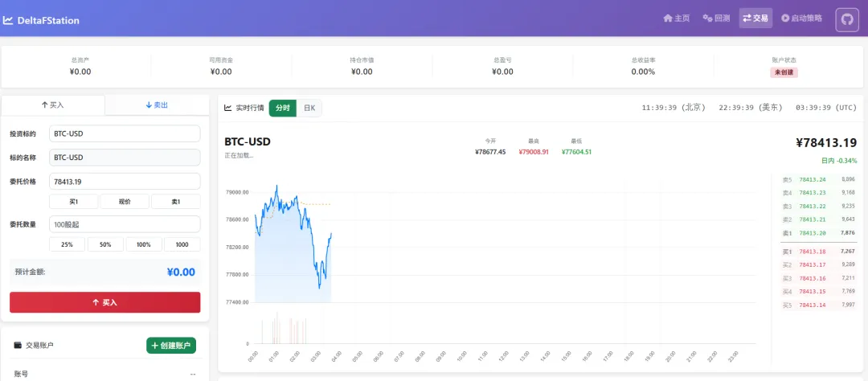Click the gears icon beside 回测
The width and height of the screenshot is (868, 381).
pyautogui.click(x=707, y=18)
